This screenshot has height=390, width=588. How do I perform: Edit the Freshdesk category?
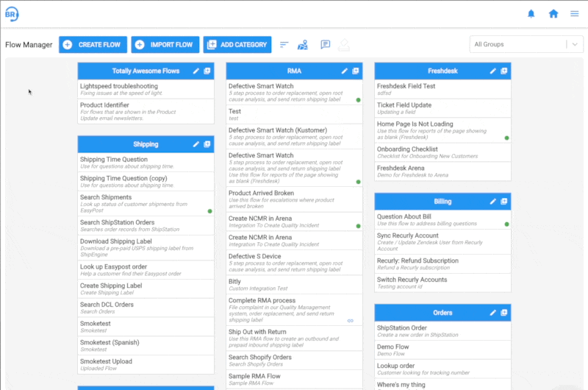click(492, 71)
